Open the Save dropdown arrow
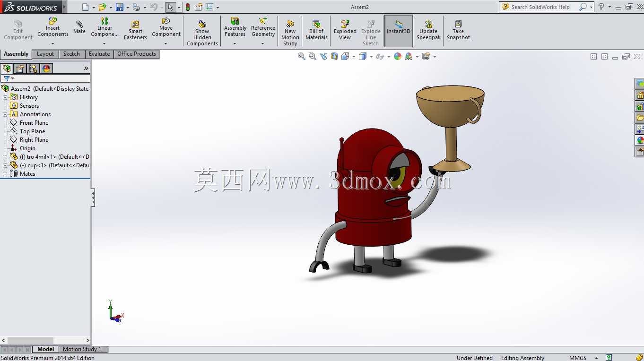This screenshot has width=644, height=361. [128, 8]
